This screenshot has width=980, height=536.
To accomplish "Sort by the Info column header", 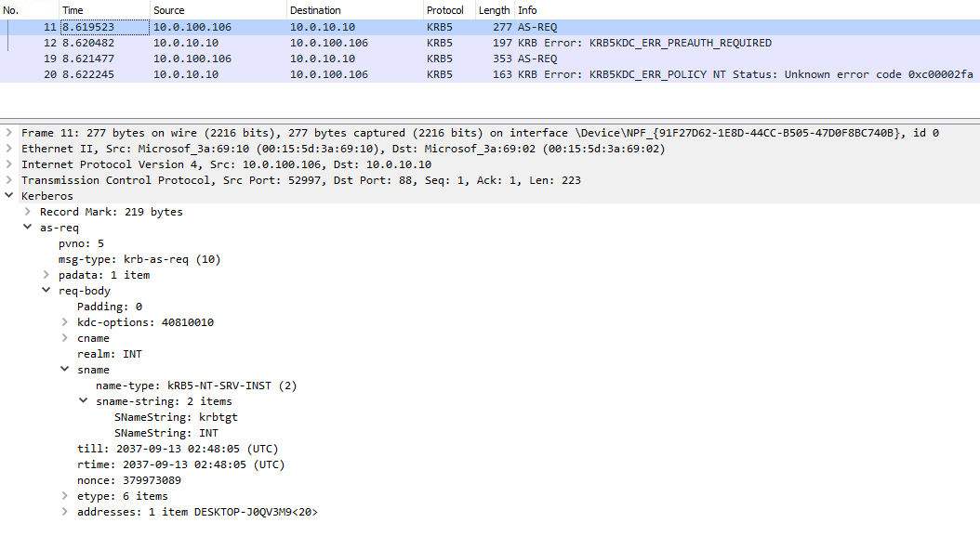I will 747,10.
